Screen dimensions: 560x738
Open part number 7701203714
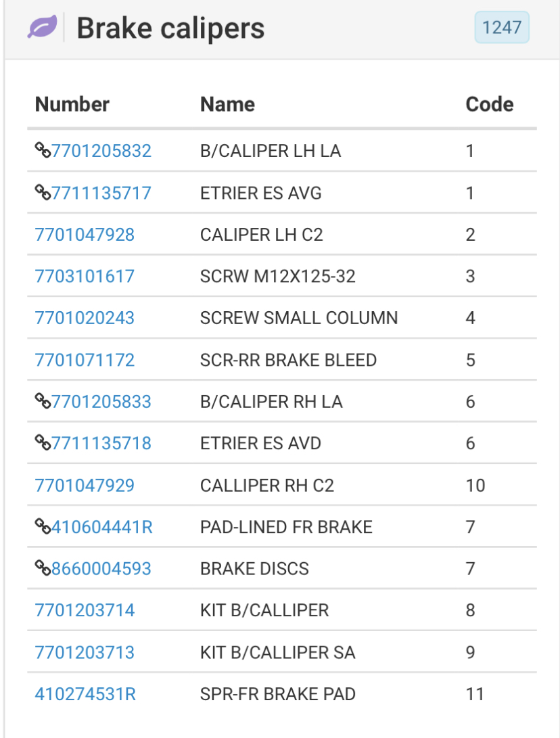click(85, 610)
